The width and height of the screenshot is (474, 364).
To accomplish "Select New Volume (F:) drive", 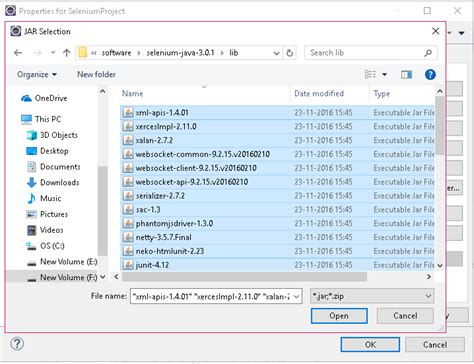I will [x=62, y=277].
